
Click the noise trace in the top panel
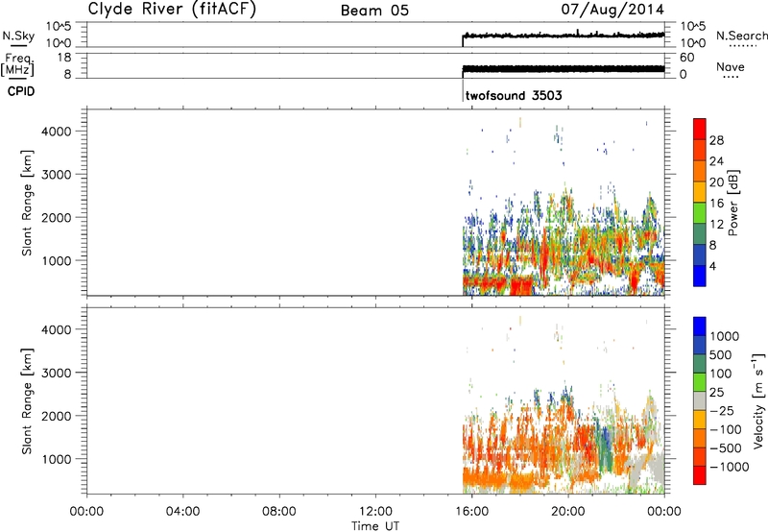point(564,36)
